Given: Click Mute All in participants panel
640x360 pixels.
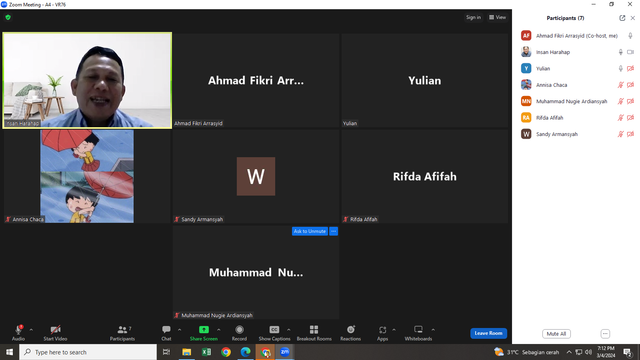Looking at the screenshot, I should (x=556, y=333).
